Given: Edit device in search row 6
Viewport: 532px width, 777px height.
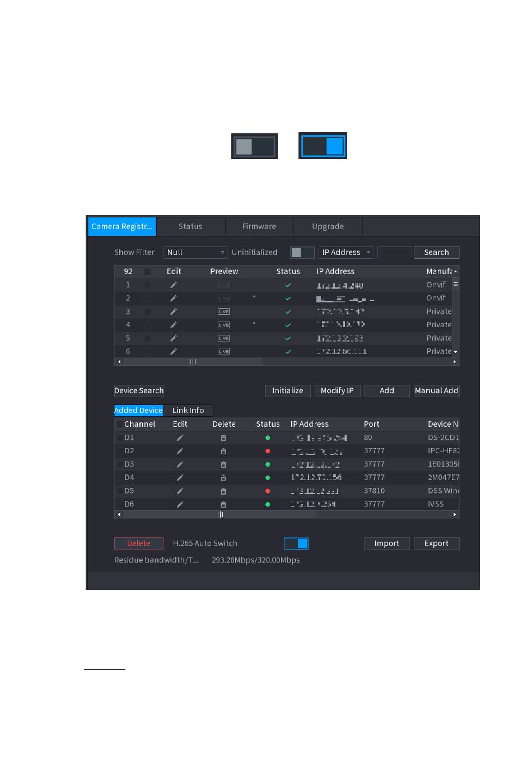Looking at the screenshot, I should (174, 351).
